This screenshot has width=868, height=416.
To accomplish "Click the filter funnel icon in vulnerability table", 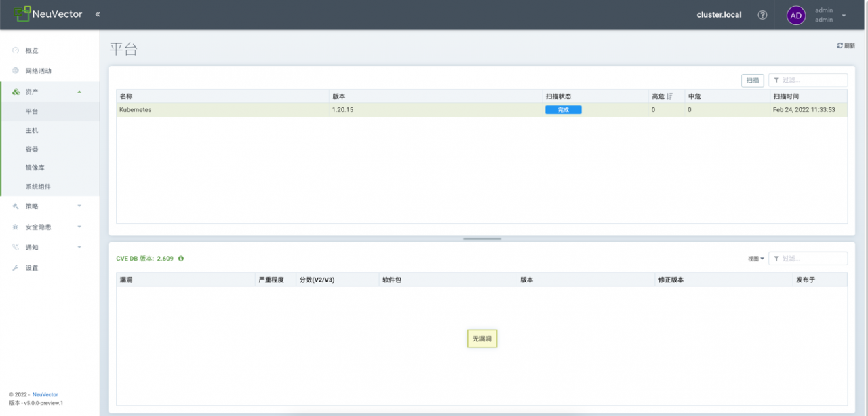I will [x=776, y=259].
